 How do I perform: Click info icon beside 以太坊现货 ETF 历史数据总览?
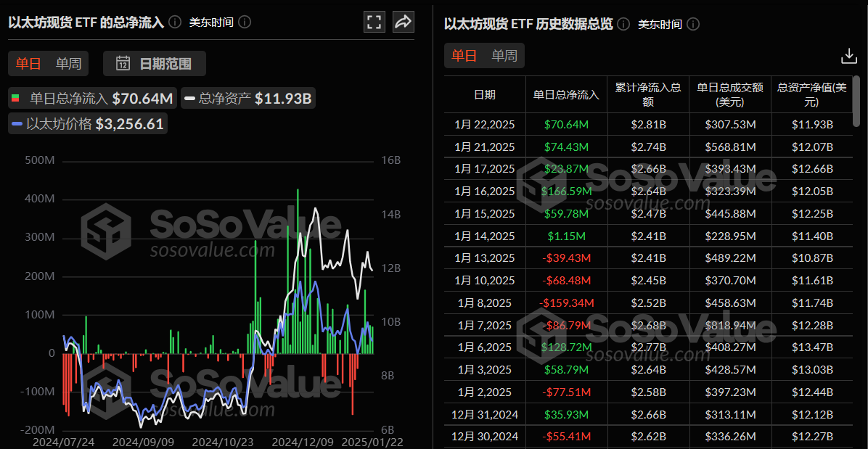tap(623, 25)
